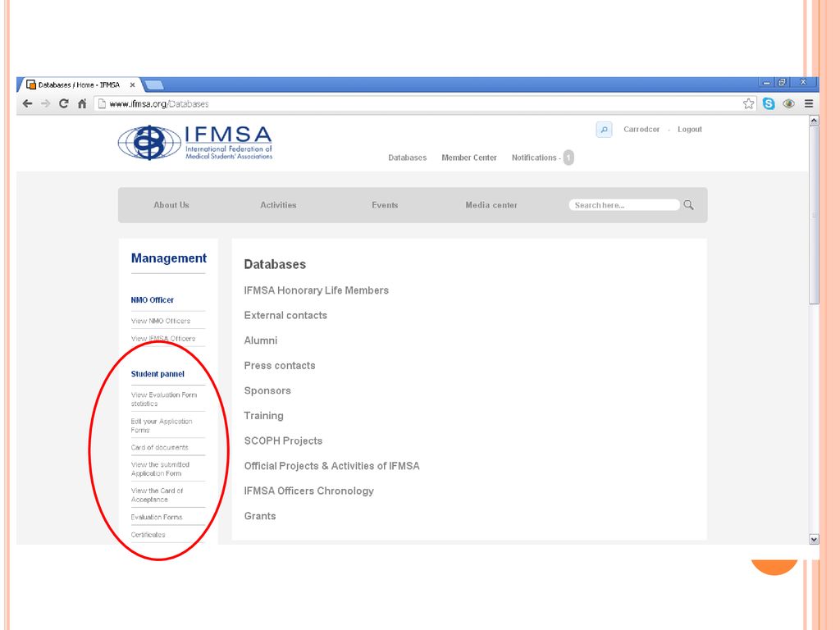Click the notifications count badge
The height and width of the screenshot is (630, 840).
[568, 157]
